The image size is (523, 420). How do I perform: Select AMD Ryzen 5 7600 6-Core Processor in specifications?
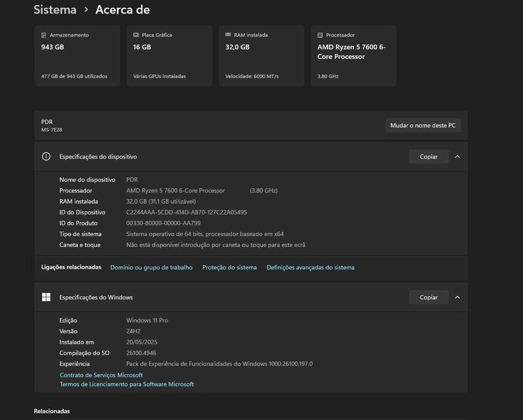pos(176,190)
